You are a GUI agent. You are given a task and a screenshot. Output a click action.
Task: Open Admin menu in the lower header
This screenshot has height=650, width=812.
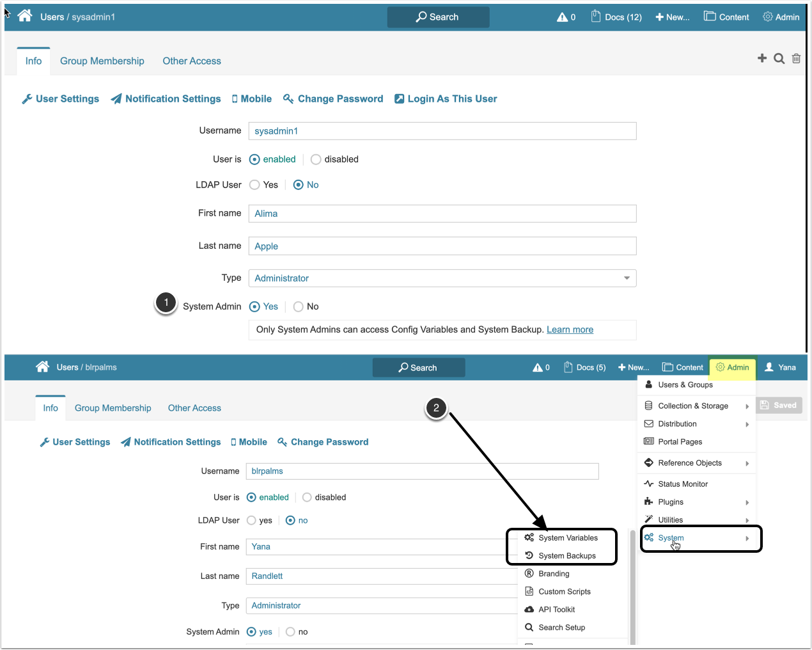pos(733,367)
